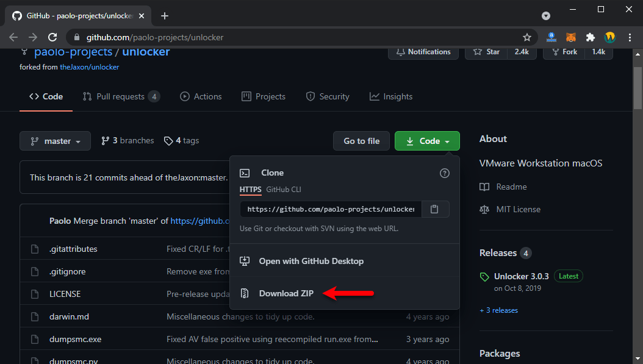Click the + 3 releases link
Image resolution: width=643 pixels, height=364 pixels.
click(498, 310)
